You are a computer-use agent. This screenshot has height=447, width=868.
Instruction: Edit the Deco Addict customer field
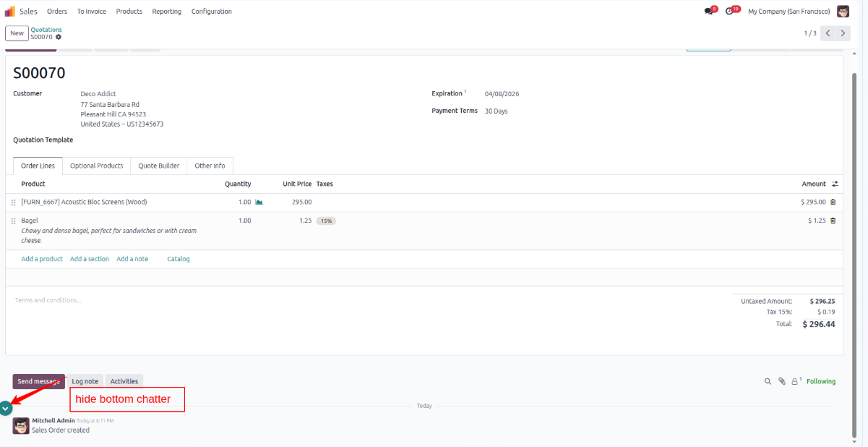(98, 94)
